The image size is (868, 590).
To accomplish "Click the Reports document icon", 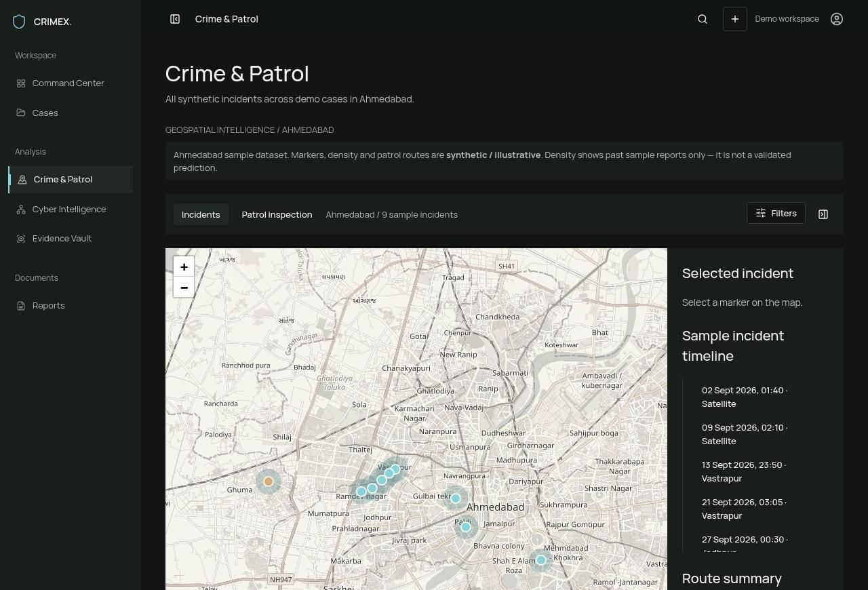I will (x=21, y=306).
